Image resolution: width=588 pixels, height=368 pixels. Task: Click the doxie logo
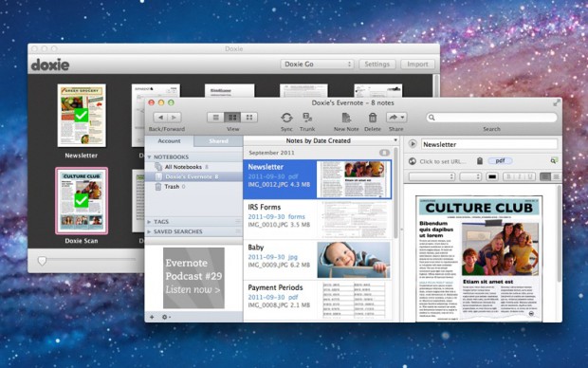click(x=50, y=64)
